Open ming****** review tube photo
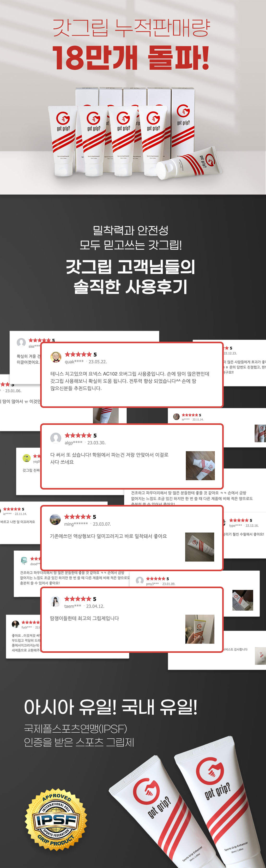This screenshot has height=868, width=266. click(x=200, y=547)
